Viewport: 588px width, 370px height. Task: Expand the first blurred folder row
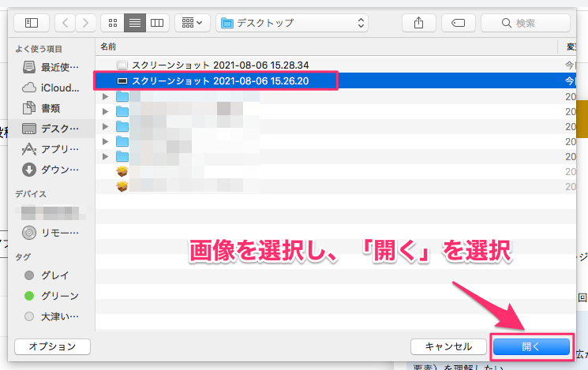(106, 97)
